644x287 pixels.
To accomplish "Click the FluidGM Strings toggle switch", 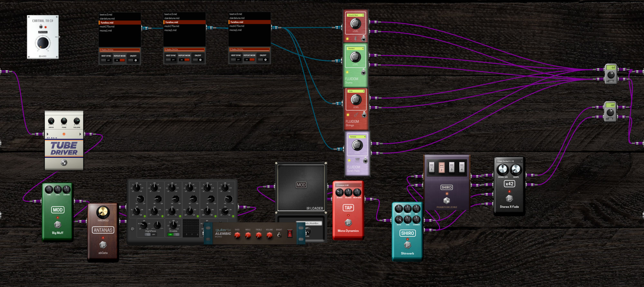I will pyautogui.click(x=364, y=114).
